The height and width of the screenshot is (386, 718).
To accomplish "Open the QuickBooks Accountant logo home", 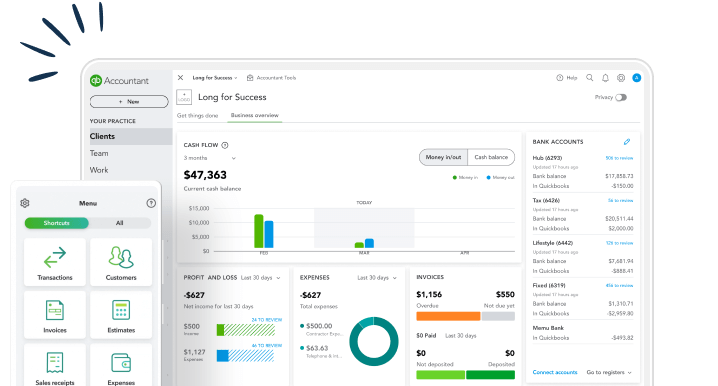I will 119,81.
